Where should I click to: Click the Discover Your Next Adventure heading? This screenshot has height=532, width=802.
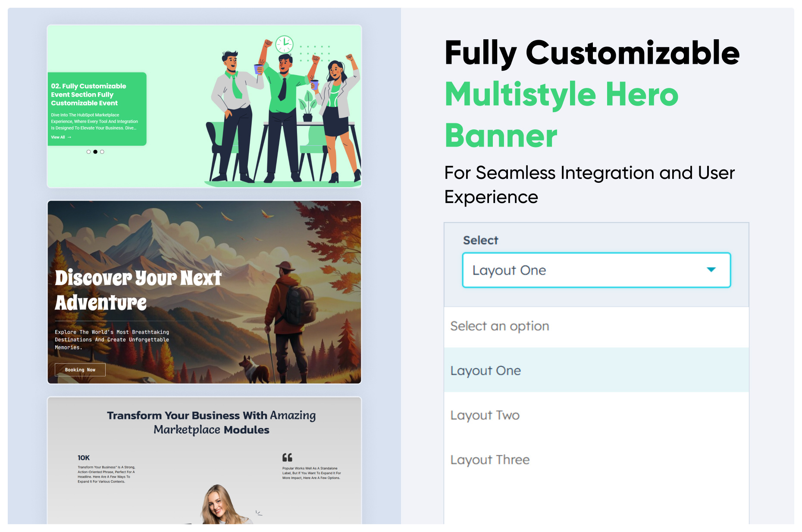pyautogui.click(x=138, y=290)
